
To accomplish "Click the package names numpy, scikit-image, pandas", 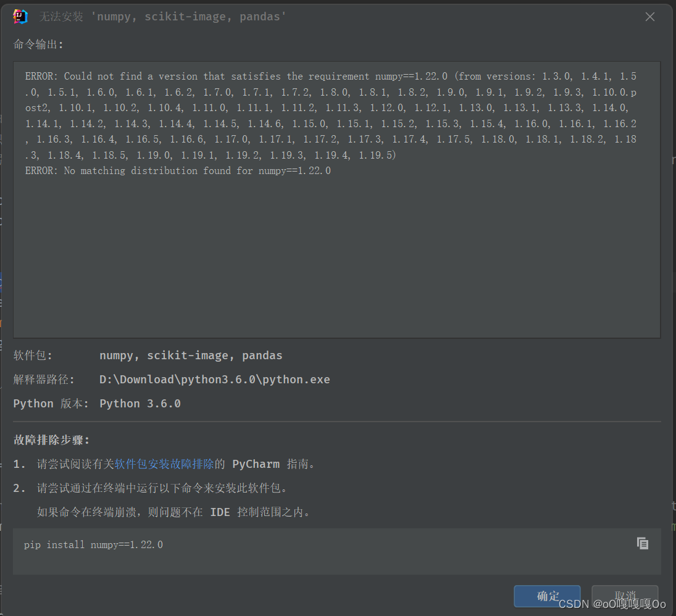I will click(191, 355).
